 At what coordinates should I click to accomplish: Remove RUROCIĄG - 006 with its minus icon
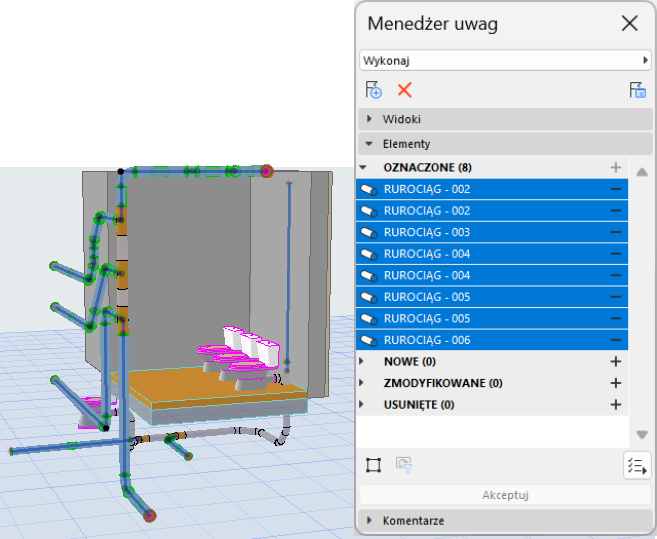[x=616, y=340]
